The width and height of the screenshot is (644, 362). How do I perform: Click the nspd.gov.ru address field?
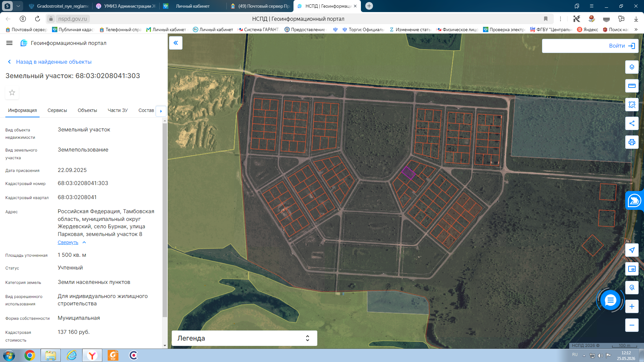pyautogui.click(x=72, y=19)
